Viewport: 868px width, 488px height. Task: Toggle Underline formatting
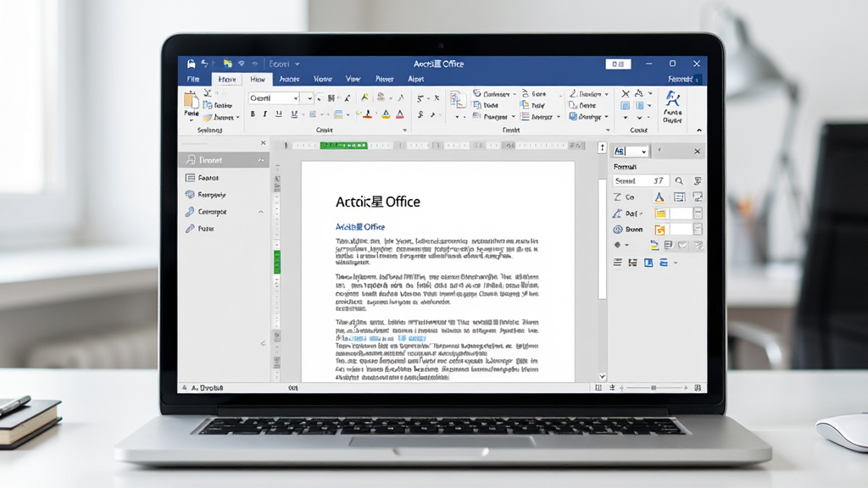[x=278, y=114]
